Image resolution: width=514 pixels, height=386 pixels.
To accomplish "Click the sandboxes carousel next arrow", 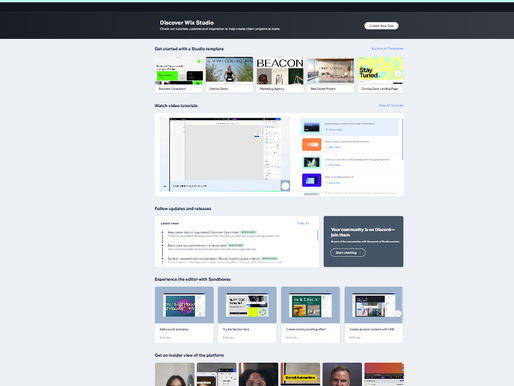I will point(398,314).
